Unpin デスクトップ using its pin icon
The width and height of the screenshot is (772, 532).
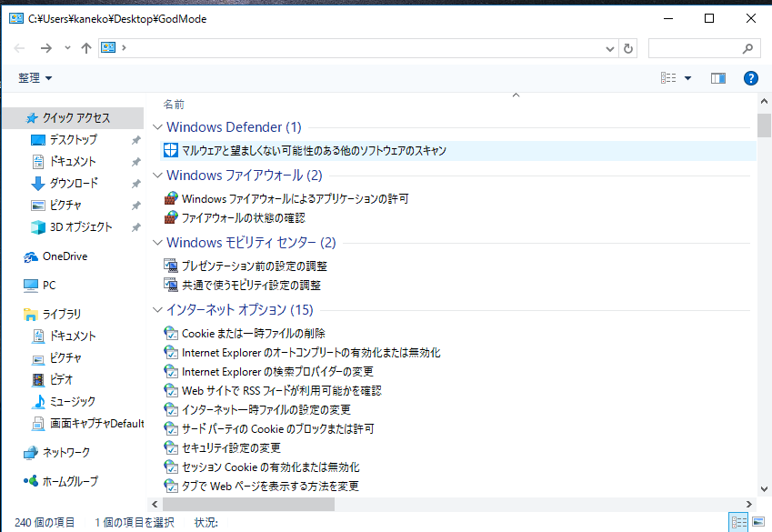tap(135, 139)
